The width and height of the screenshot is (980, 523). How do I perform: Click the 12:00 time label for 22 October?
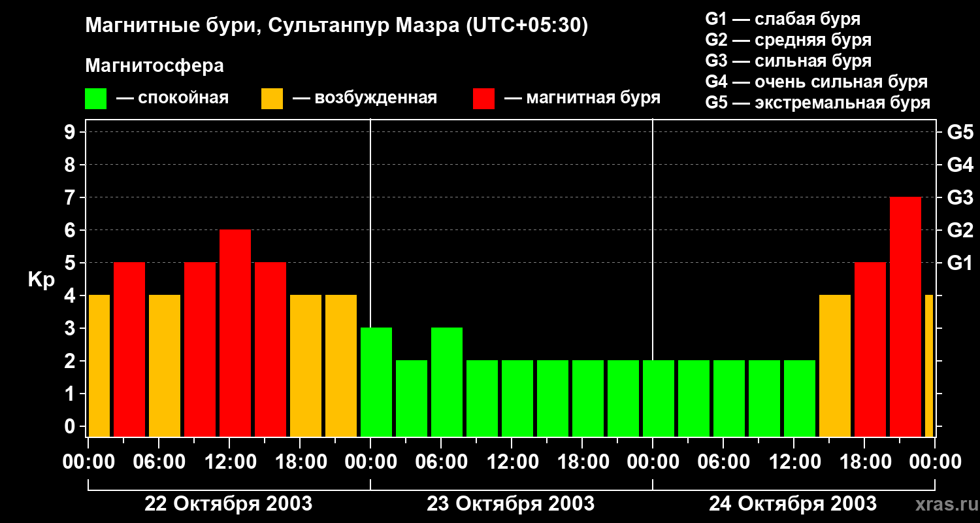[x=229, y=462]
